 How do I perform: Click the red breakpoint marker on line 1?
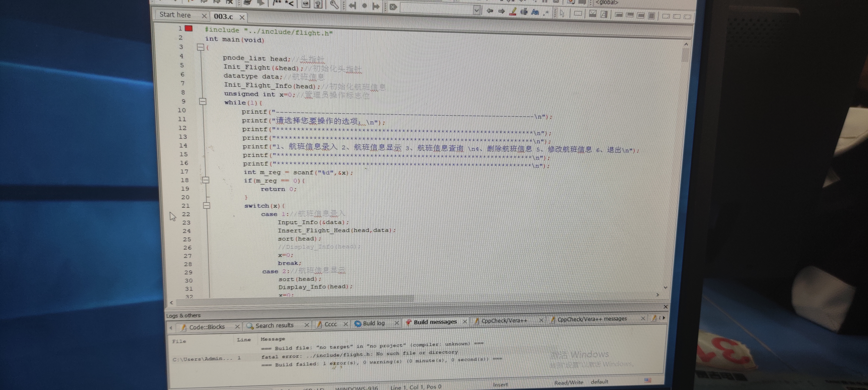pyautogui.click(x=189, y=29)
